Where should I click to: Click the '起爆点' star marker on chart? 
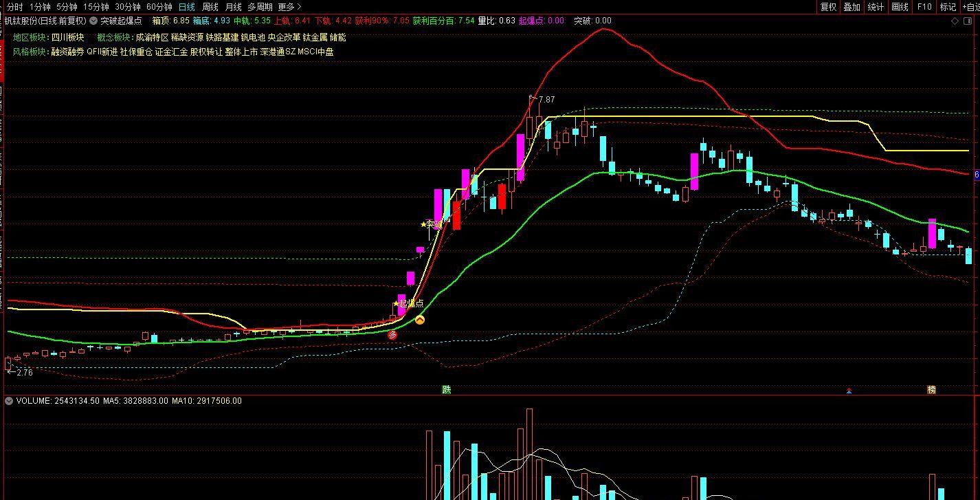(408, 303)
